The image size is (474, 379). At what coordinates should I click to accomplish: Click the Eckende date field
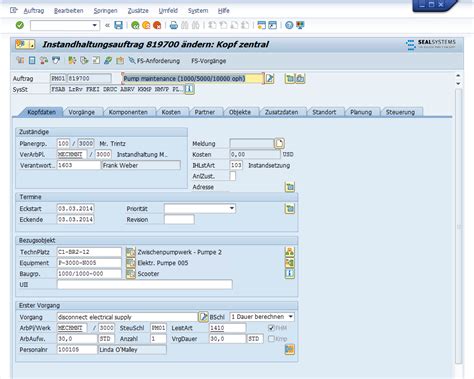[x=75, y=220]
